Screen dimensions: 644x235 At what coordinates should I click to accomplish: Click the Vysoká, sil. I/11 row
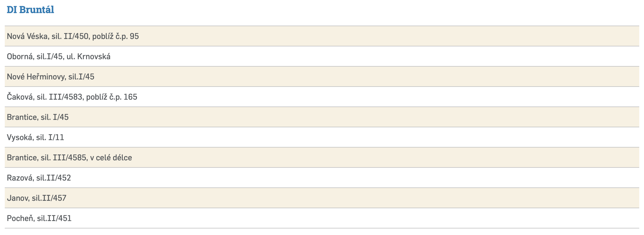322,137
